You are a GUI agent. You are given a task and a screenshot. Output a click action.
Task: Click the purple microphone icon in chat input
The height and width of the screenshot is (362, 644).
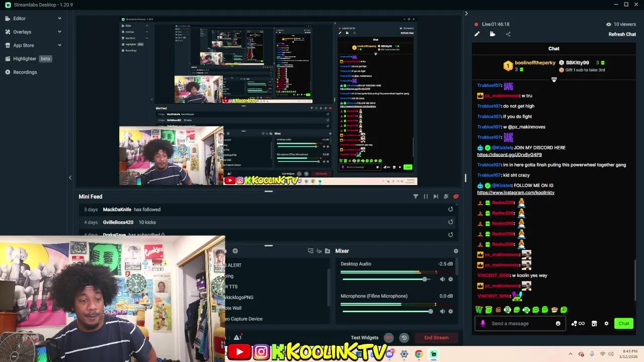click(x=483, y=323)
